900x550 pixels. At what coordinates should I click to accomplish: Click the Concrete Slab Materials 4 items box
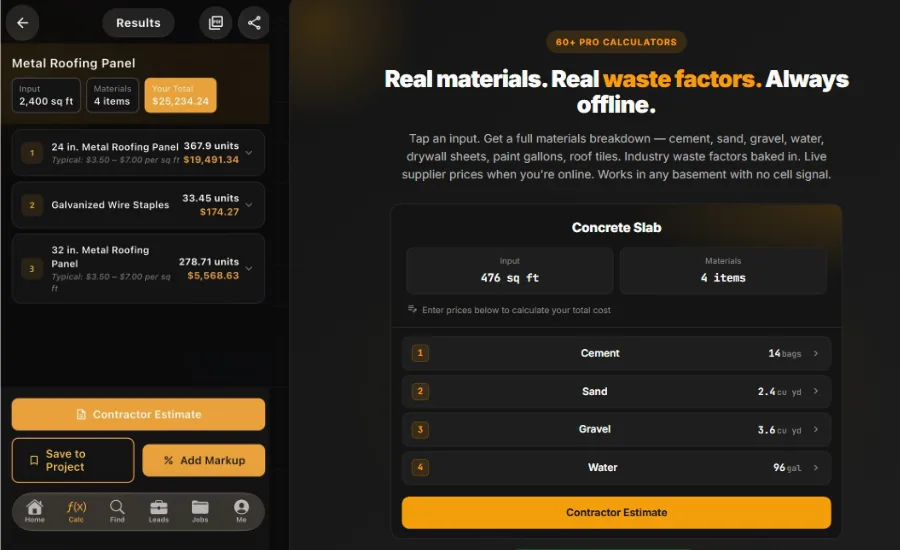click(x=723, y=270)
